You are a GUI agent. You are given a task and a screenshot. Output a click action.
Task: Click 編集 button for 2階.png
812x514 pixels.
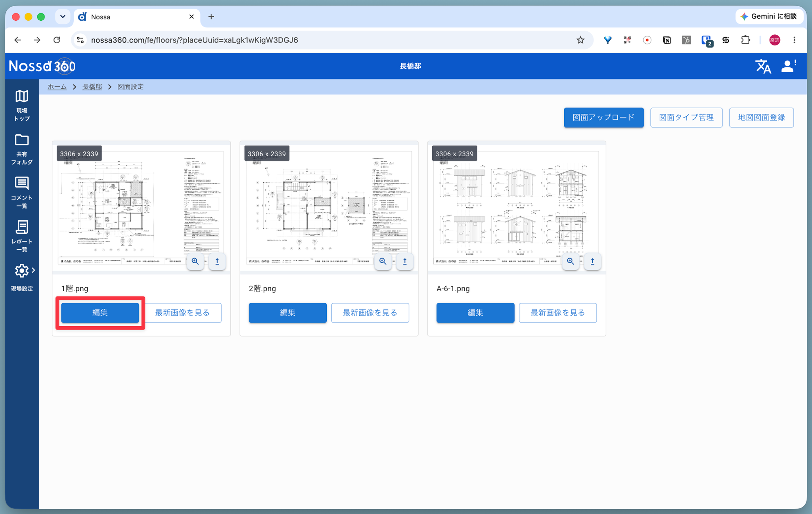point(287,313)
